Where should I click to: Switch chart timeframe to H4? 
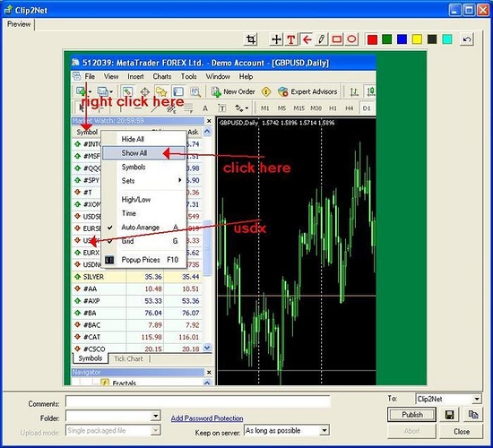pyautogui.click(x=350, y=108)
